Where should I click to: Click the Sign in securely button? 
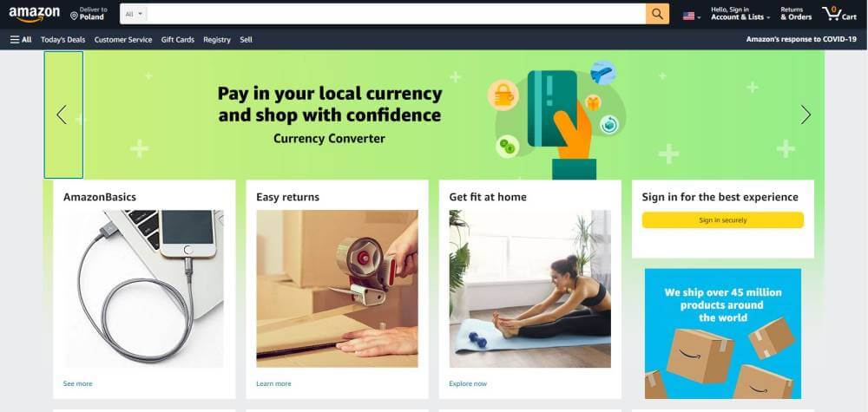pyautogui.click(x=722, y=220)
